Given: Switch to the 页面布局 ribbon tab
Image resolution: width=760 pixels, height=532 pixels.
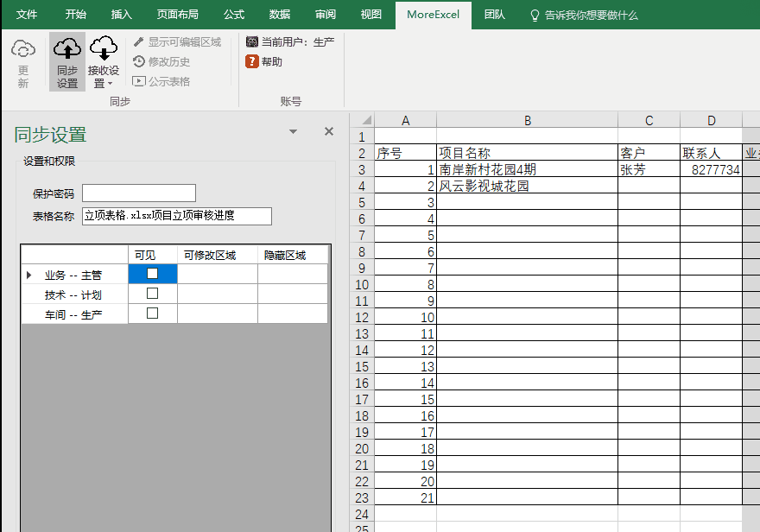Looking at the screenshot, I should pyautogui.click(x=177, y=15).
